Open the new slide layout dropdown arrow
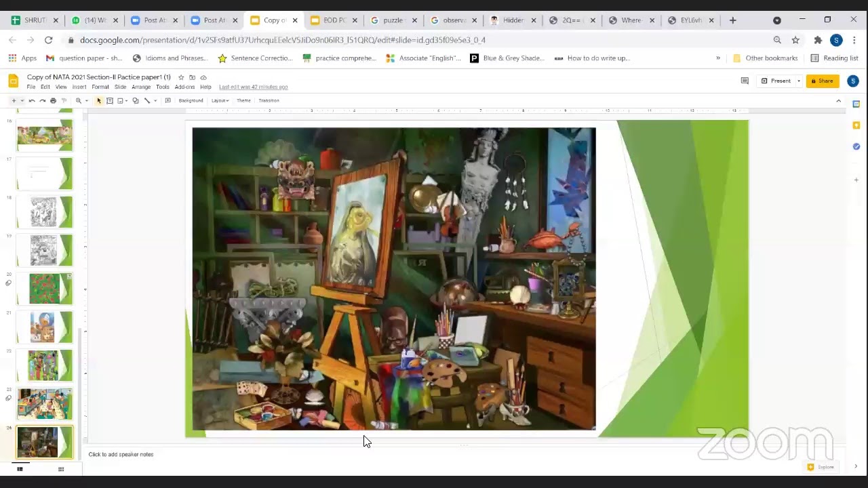 (22, 101)
